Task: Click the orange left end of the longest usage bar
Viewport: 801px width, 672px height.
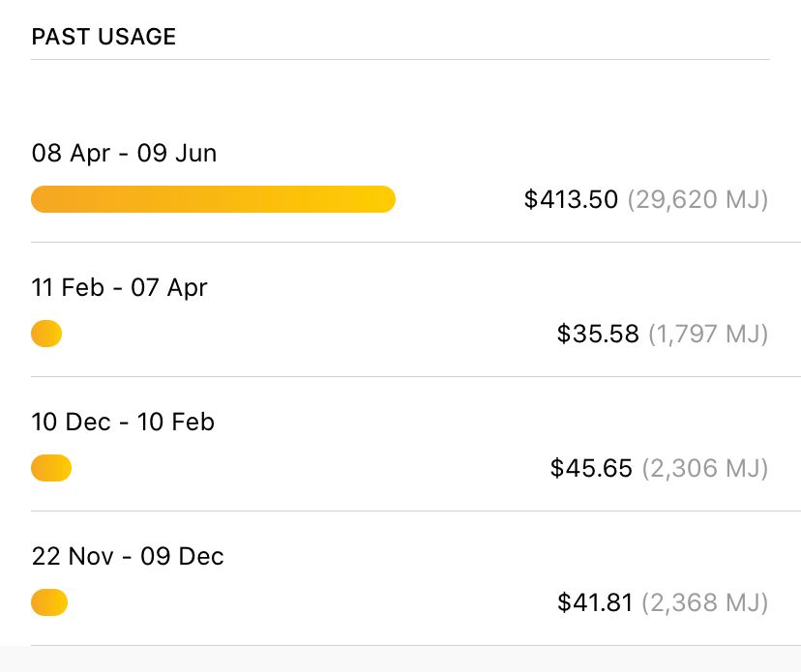Action: point(43,199)
